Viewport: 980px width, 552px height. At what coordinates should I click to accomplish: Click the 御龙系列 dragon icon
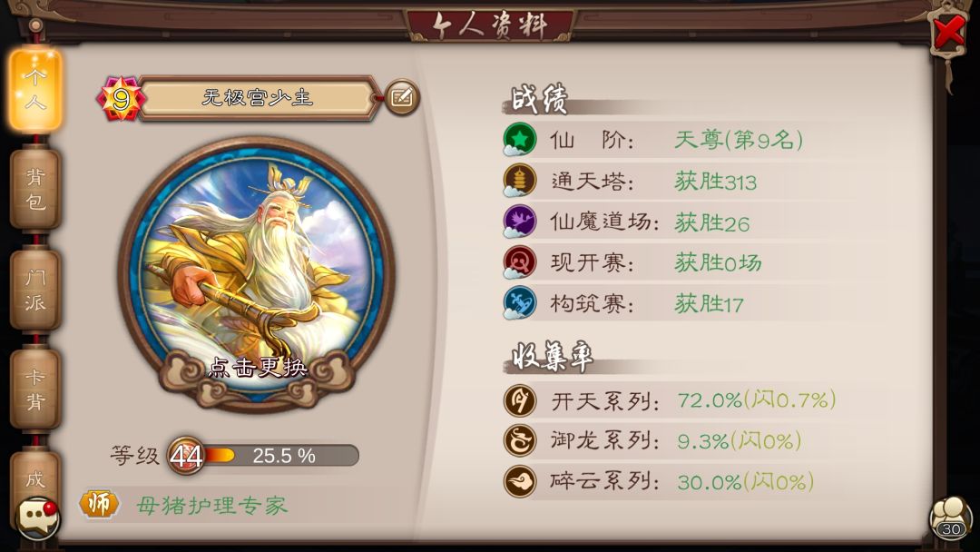[520, 440]
